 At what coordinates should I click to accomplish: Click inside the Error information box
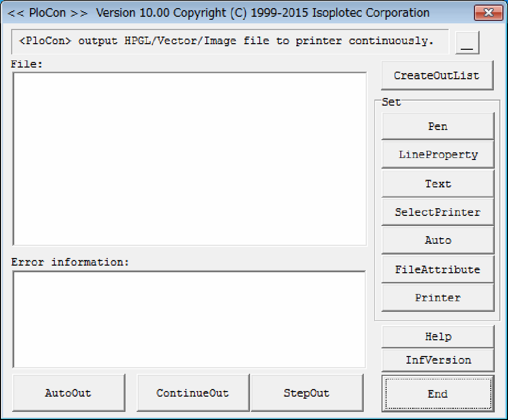point(189,319)
